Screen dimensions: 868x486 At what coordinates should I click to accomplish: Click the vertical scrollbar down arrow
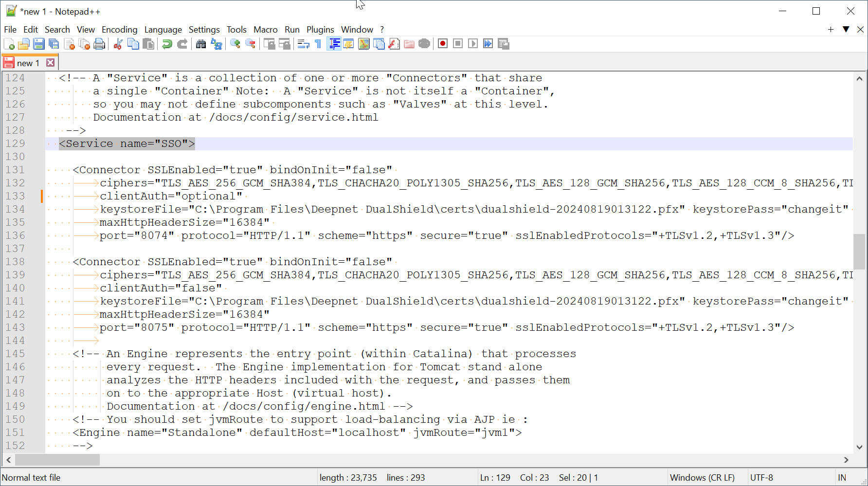pyautogui.click(x=859, y=447)
